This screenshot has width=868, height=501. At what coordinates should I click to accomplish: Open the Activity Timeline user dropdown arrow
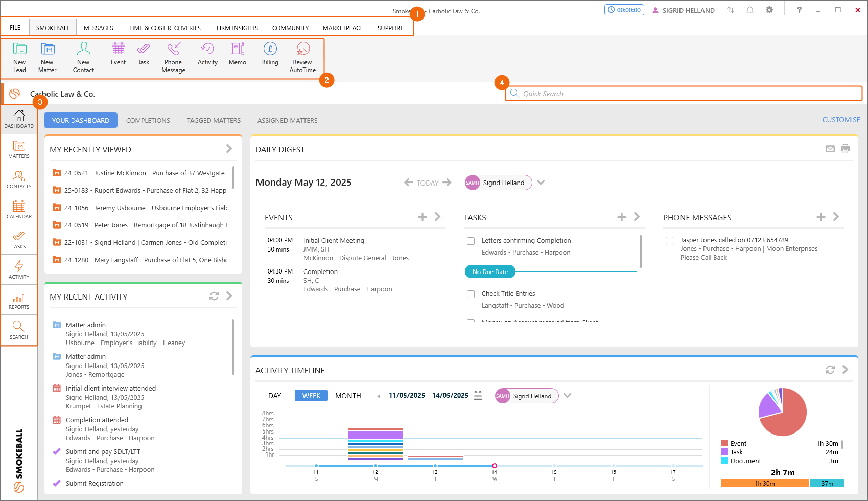tap(567, 396)
